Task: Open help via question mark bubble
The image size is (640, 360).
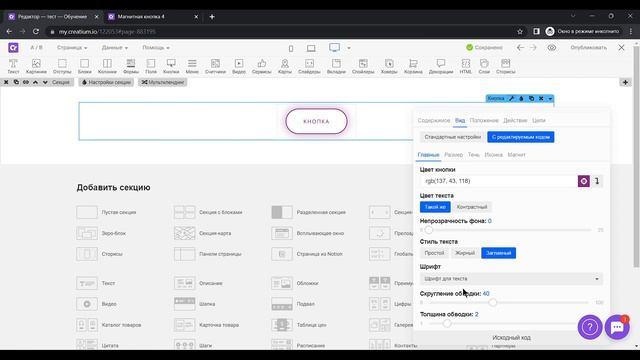Action: (589, 327)
